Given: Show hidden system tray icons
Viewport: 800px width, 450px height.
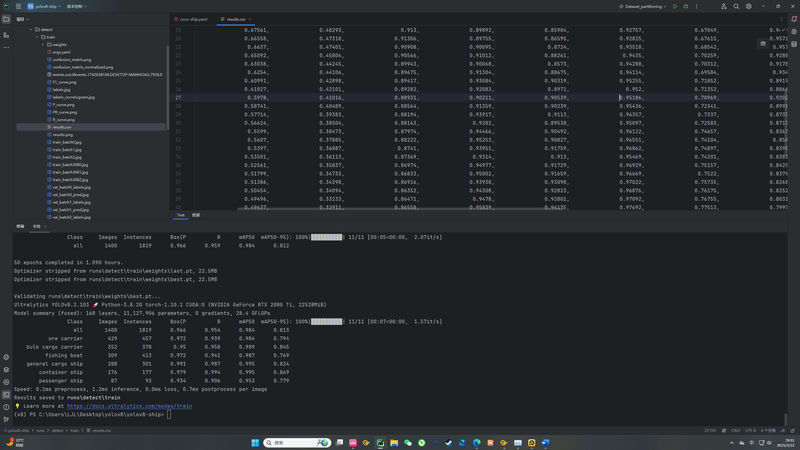Looking at the screenshot, I should 731,443.
